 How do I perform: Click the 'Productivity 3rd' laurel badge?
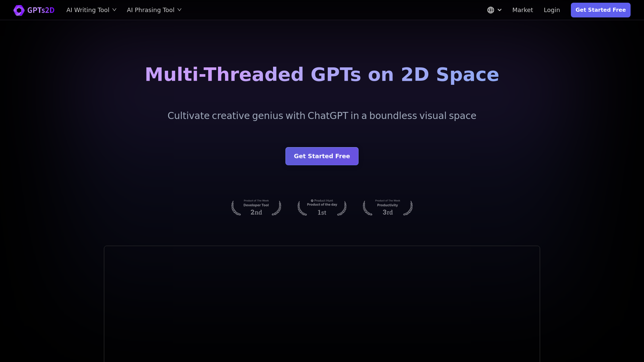coord(387,207)
